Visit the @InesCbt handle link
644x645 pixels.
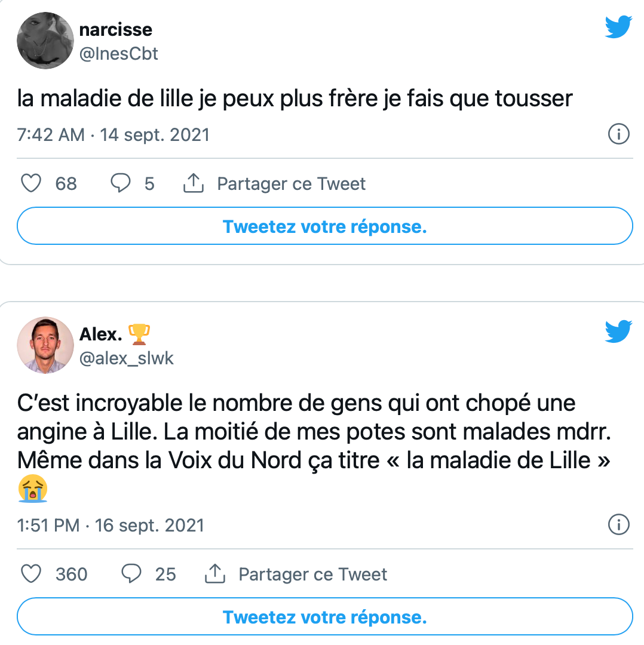pos(118,54)
